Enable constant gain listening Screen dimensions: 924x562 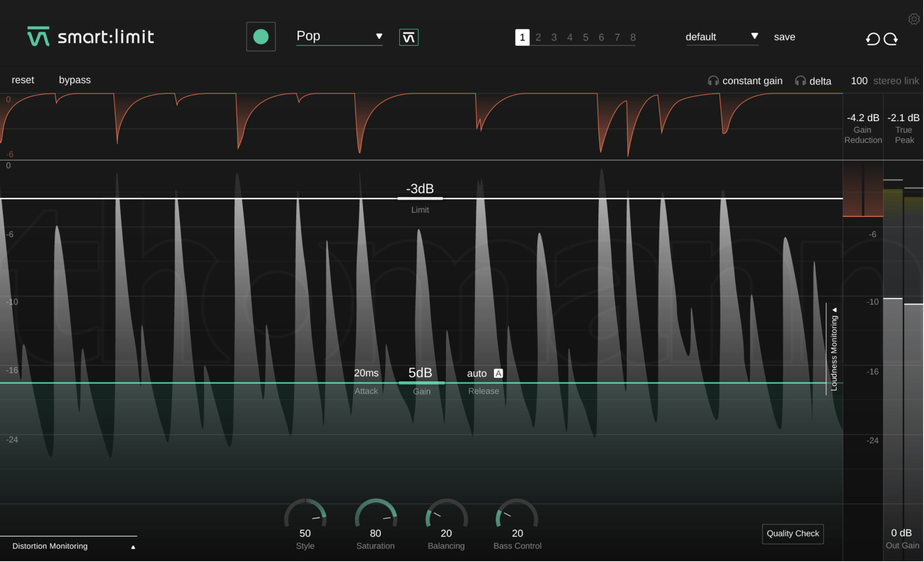click(752, 81)
